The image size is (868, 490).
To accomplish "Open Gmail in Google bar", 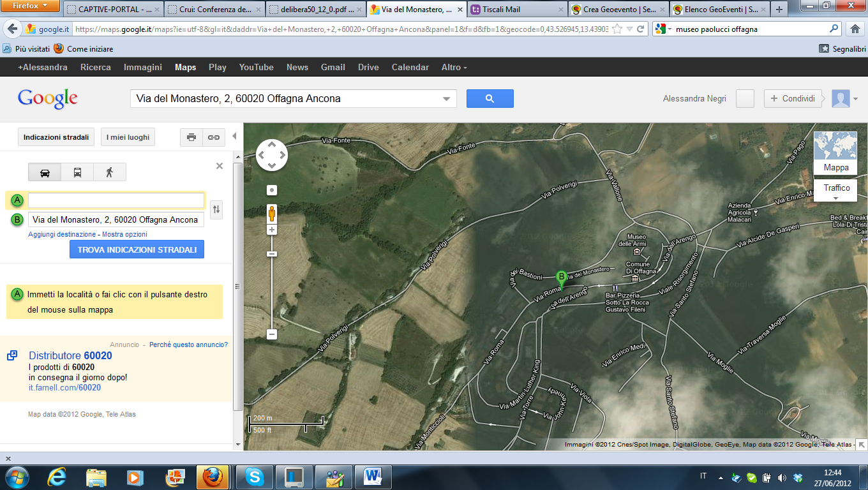I will click(333, 67).
